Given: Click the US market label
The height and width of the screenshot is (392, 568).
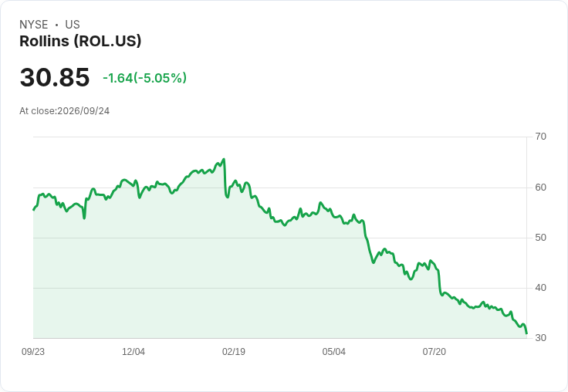Looking at the screenshot, I should 73,25.
